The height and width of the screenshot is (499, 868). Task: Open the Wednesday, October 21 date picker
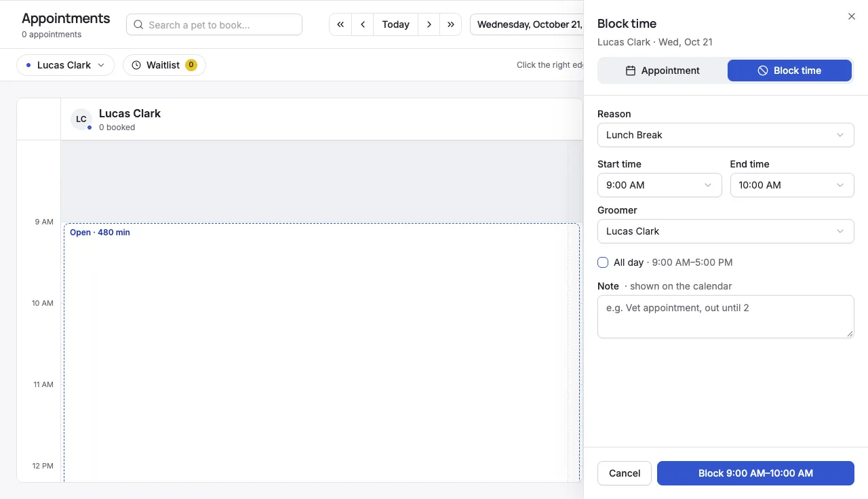(527, 24)
